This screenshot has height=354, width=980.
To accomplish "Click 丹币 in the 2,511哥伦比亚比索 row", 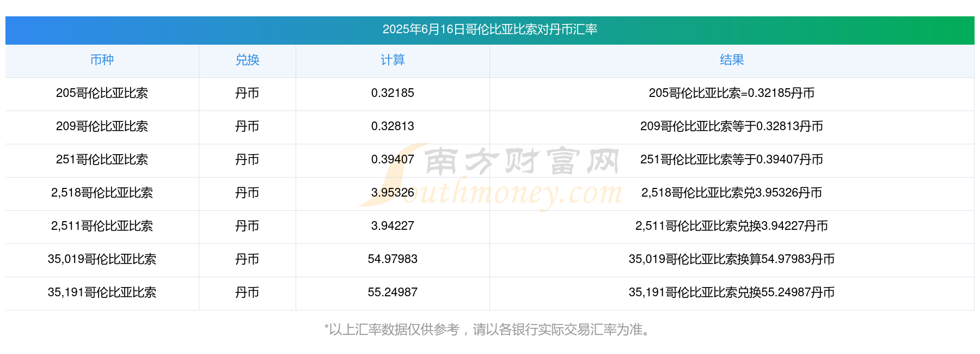I will point(247,226).
